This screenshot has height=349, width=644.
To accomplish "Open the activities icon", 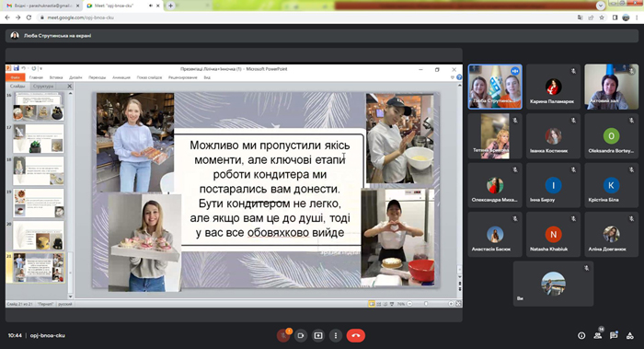I will [x=629, y=335].
